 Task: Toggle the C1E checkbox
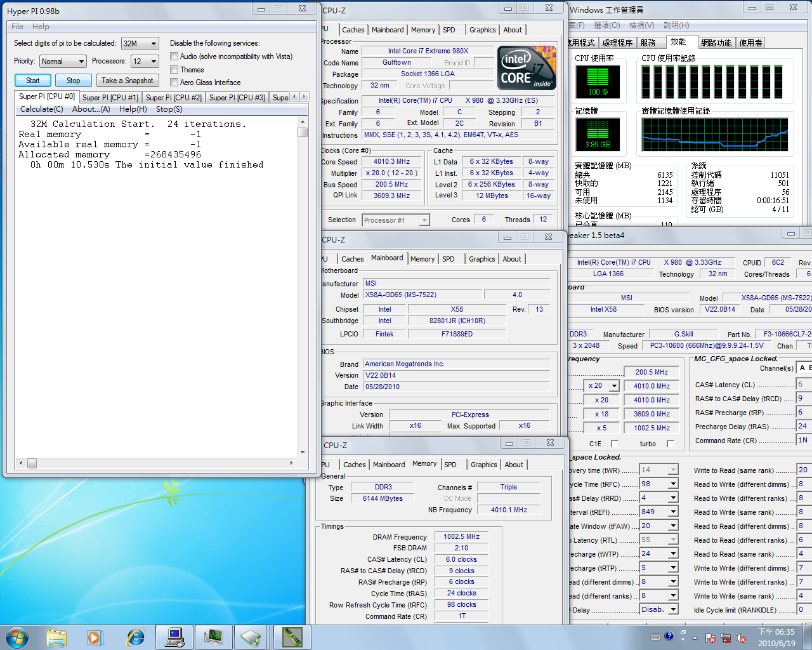[614, 444]
